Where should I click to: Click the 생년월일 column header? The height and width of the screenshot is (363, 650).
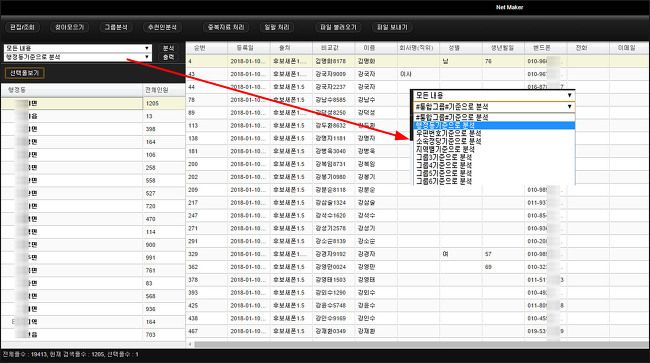(503, 48)
